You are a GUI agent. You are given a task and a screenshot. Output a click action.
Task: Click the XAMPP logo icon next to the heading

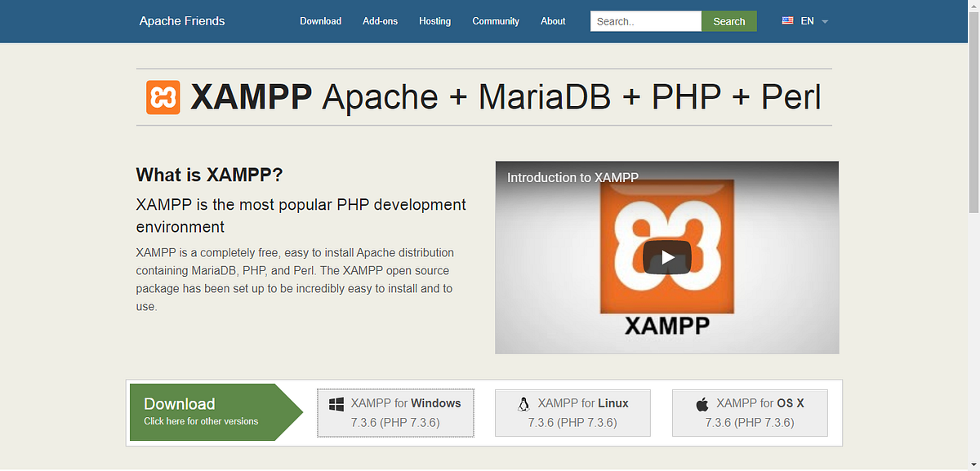pyautogui.click(x=163, y=96)
